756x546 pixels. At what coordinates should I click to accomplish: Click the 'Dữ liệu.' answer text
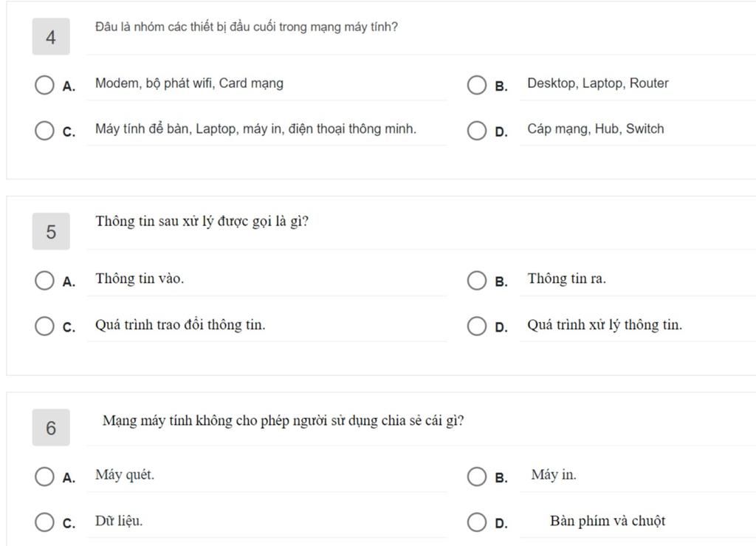point(119,521)
